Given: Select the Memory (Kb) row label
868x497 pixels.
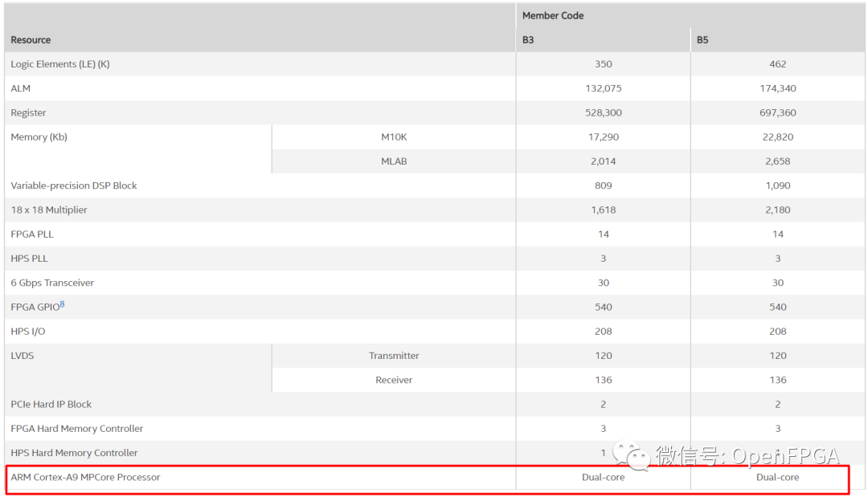Looking at the screenshot, I should tap(39, 137).
